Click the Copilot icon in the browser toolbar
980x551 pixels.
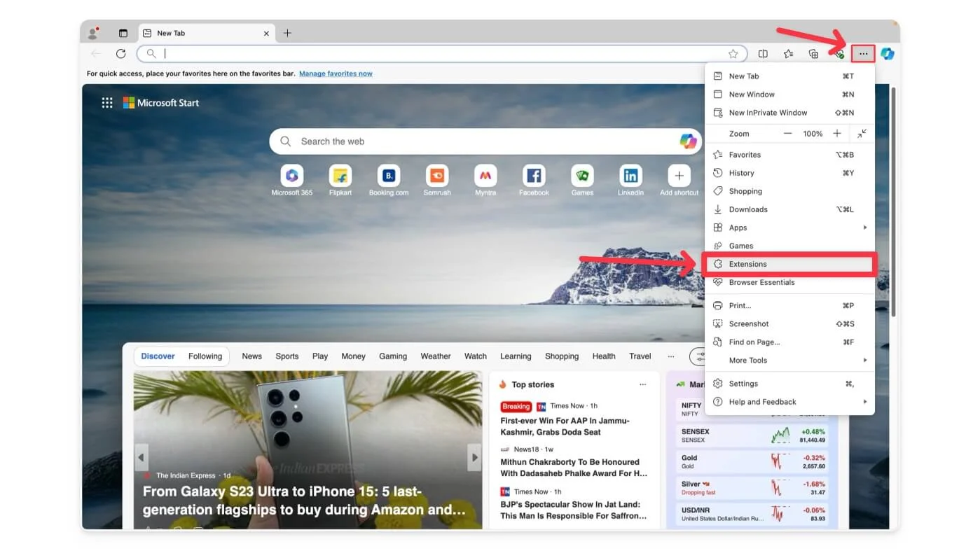coord(888,54)
